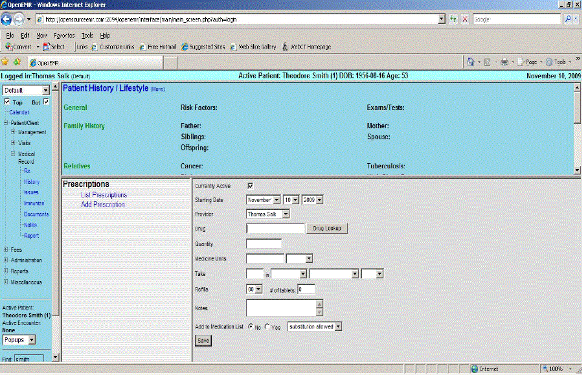Click the Stop loading X icon
Viewport: 588px width, 375px height.
point(465,19)
